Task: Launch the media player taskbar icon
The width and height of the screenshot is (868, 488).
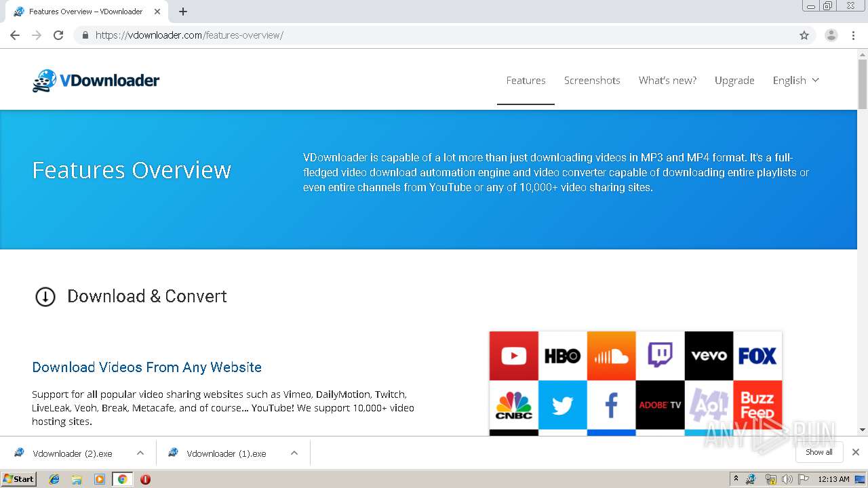Action: click(100, 479)
